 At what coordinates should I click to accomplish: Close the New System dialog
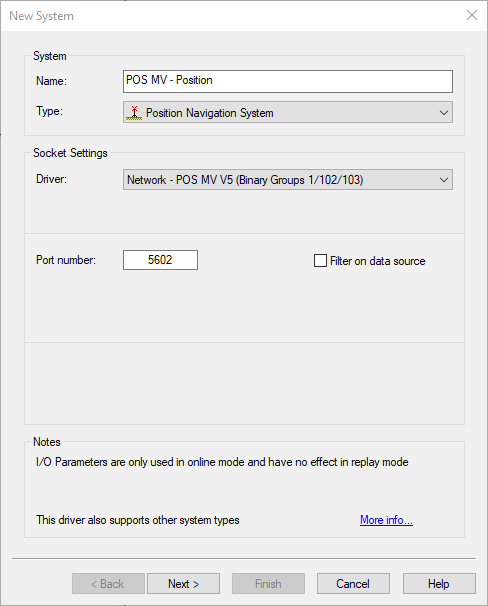(x=472, y=15)
